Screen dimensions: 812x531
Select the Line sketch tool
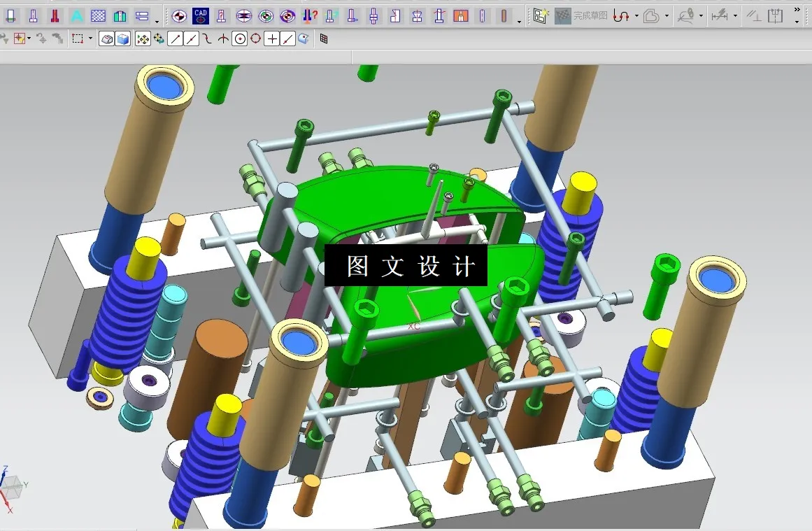point(174,38)
